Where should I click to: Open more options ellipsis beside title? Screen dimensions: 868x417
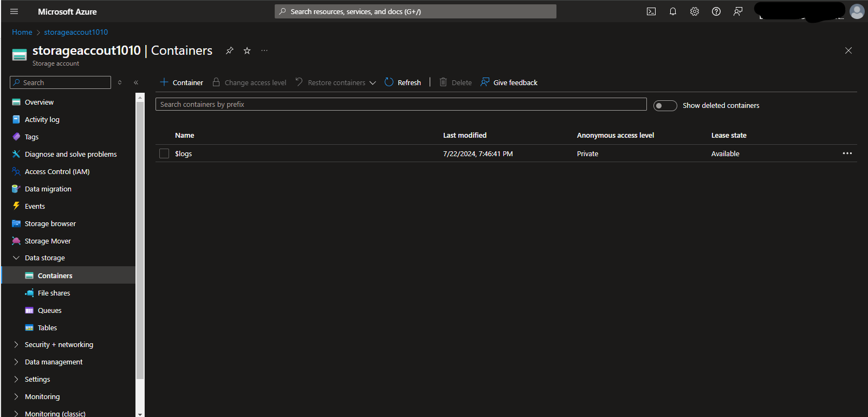coord(264,50)
